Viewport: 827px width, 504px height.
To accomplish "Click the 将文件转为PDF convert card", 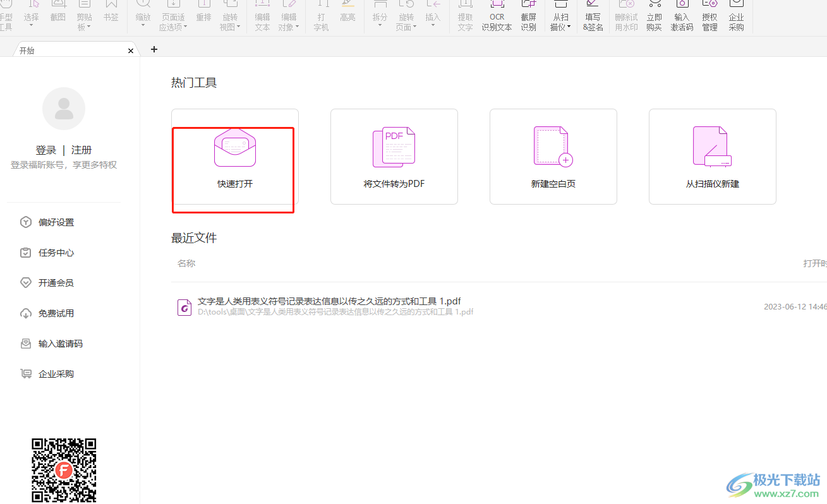I will pos(394,157).
